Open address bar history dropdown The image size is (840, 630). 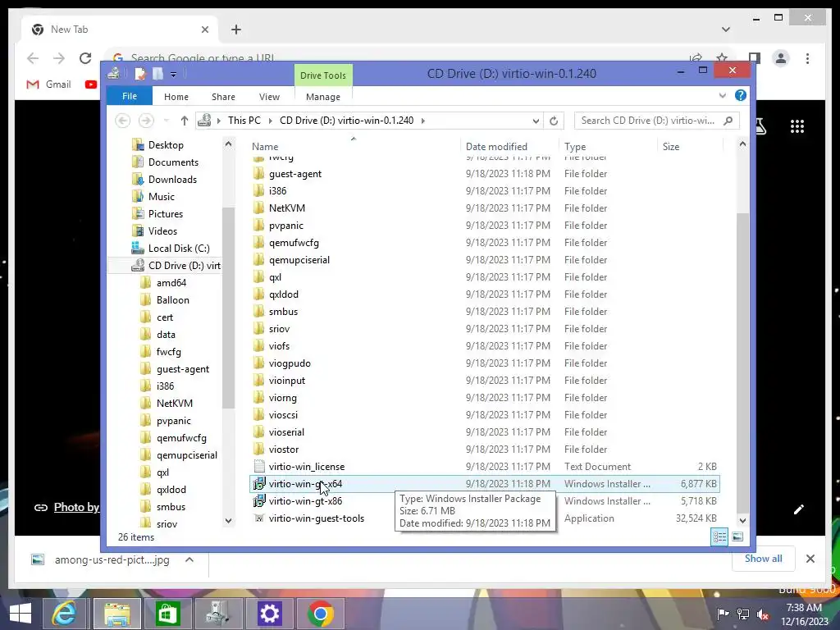tap(536, 121)
